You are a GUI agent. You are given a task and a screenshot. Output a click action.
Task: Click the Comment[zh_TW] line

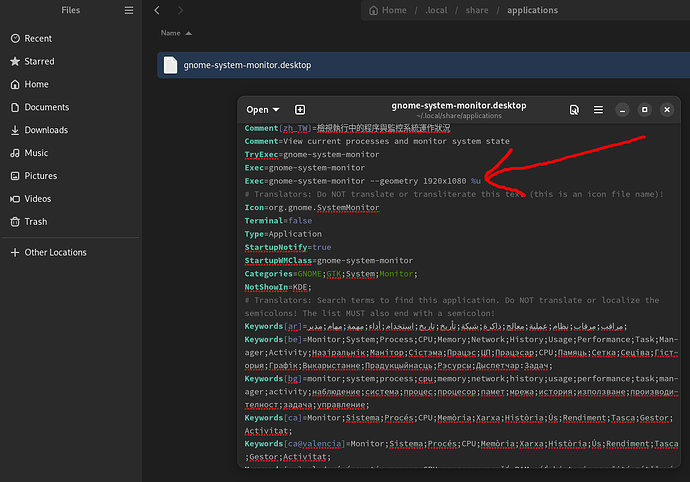[x=348, y=128]
